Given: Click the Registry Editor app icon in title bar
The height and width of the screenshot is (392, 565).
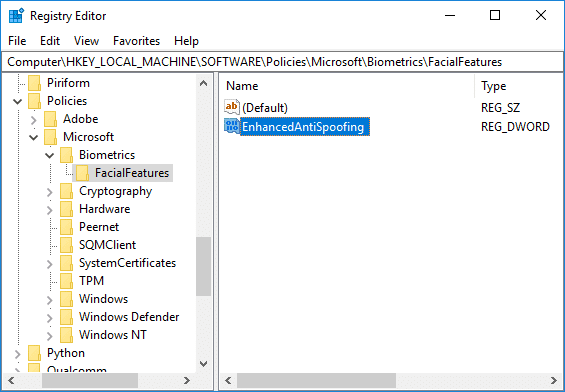Looking at the screenshot, I should tap(16, 15).
